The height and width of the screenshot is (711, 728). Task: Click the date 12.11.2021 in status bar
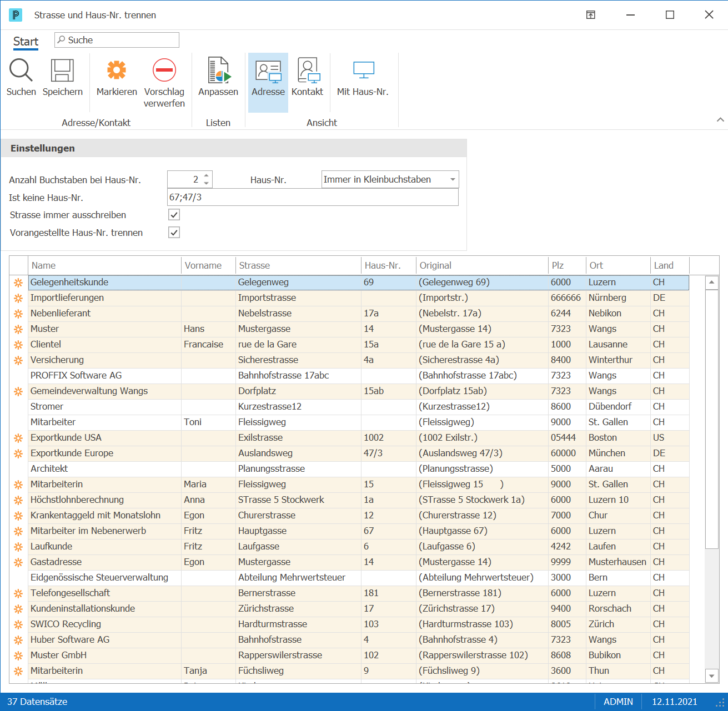[674, 702]
